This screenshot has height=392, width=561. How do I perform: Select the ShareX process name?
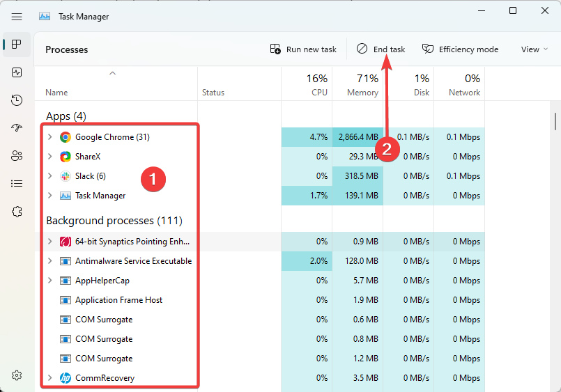pyautogui.click(x=88, y=157)
